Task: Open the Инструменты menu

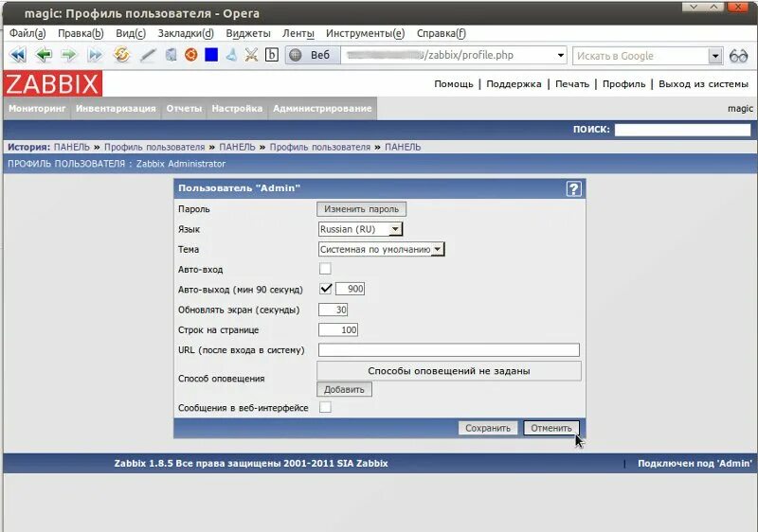Action: coord(365,33)
